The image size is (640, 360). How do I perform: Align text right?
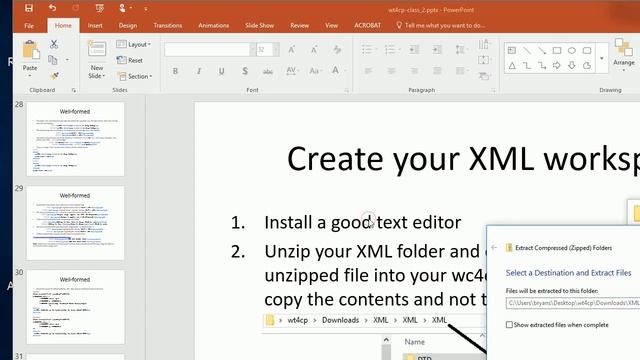click(414, 71)
